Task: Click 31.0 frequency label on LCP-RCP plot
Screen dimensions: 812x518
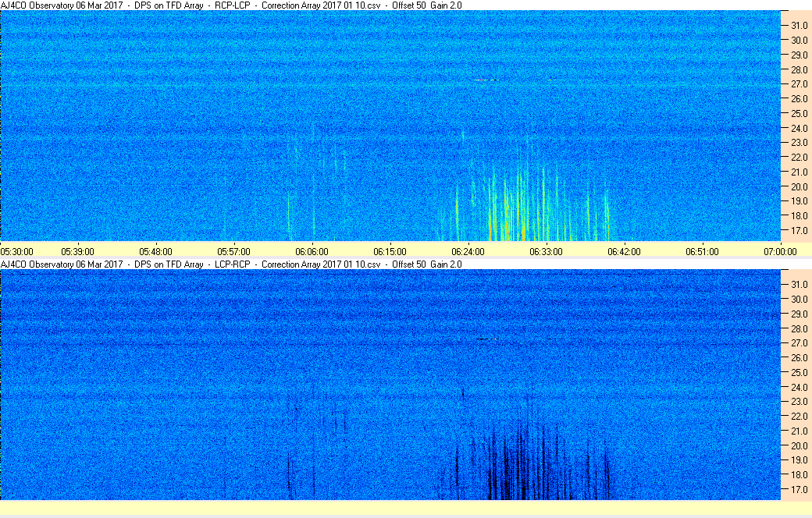Action: coord(799,285)
